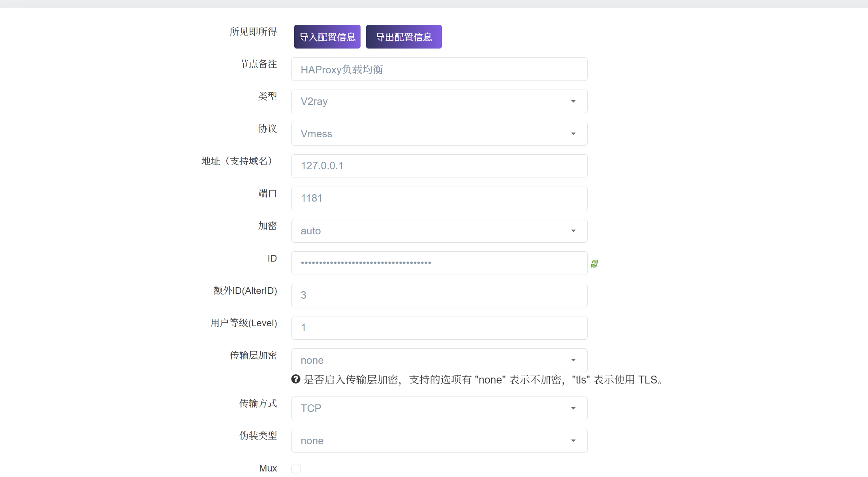The height and width of the screenshot is (477, 868).
Task: Click the 端口 field showing 1181
Action: point(439,198)
